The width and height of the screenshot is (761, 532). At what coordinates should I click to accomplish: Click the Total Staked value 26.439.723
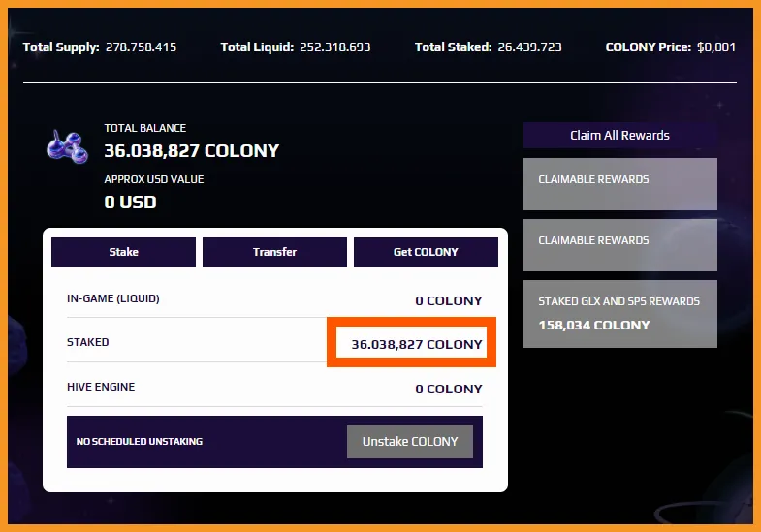point(529,47)
